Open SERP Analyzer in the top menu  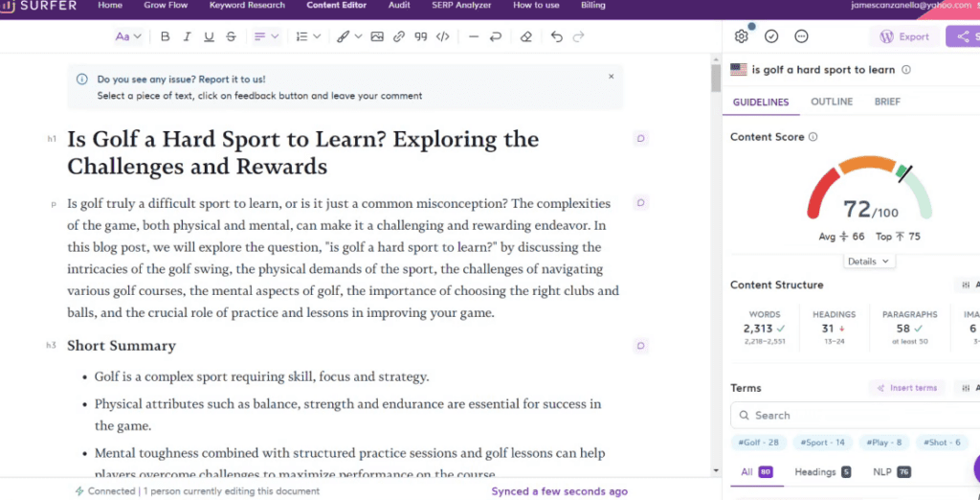click(x=461, y=6)
